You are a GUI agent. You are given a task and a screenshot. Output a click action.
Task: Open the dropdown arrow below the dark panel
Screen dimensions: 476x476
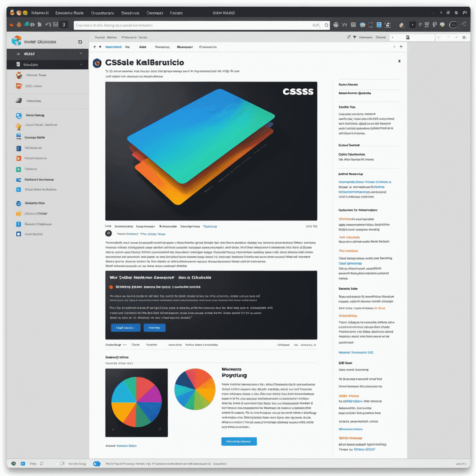pyautogui.click(x=125, y=345)
